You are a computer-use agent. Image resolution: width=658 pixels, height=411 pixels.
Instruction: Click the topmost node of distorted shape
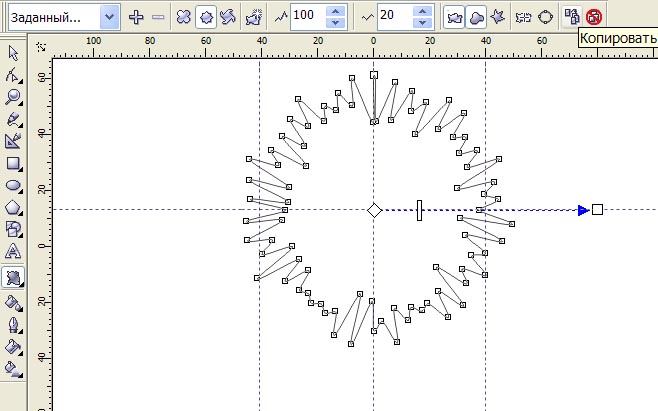click(374, 75)
